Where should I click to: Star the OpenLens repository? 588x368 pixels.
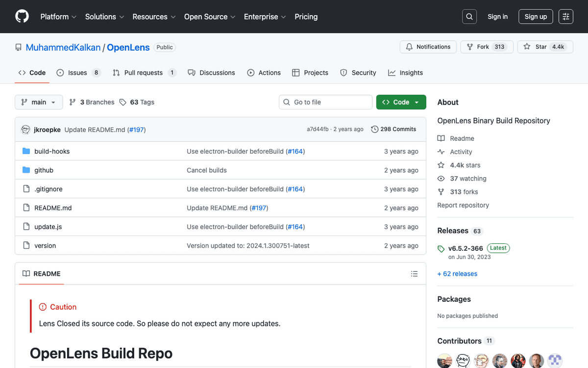pos(545,47)
